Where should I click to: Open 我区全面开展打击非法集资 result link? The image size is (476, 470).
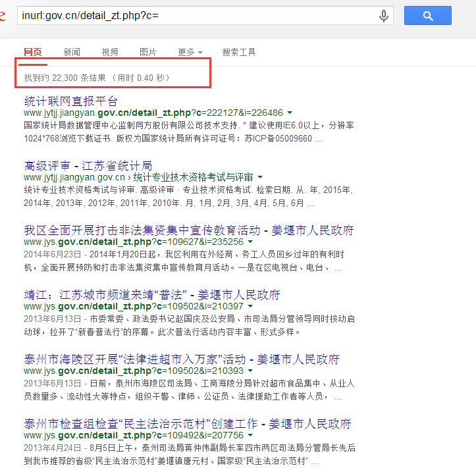point(189,230)
